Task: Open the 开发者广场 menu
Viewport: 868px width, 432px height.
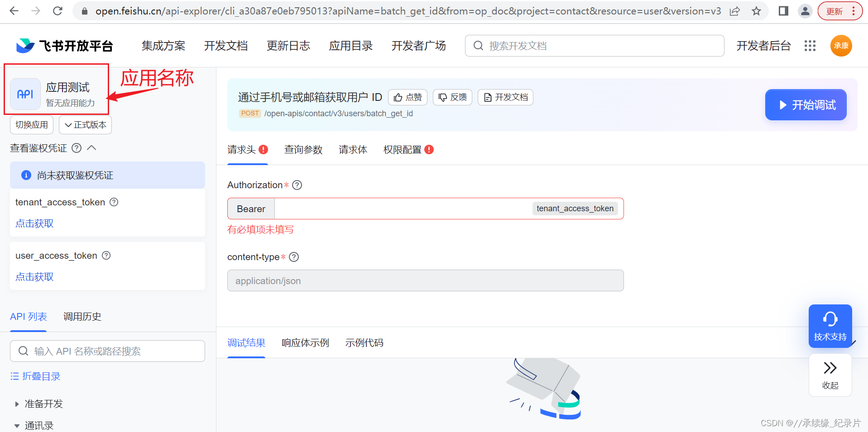Action: [x=419, y=46]
